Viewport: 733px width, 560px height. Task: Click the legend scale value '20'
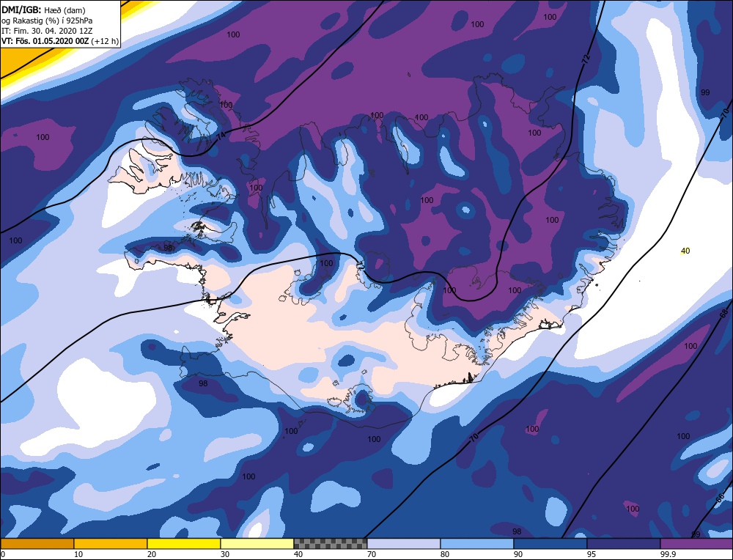[x=152, y=554]
